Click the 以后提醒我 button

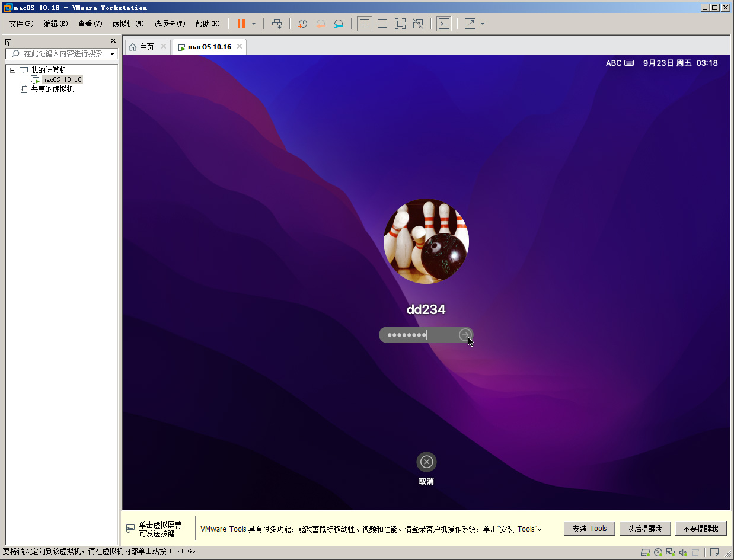pyautogui.click(x=645, y=529)
